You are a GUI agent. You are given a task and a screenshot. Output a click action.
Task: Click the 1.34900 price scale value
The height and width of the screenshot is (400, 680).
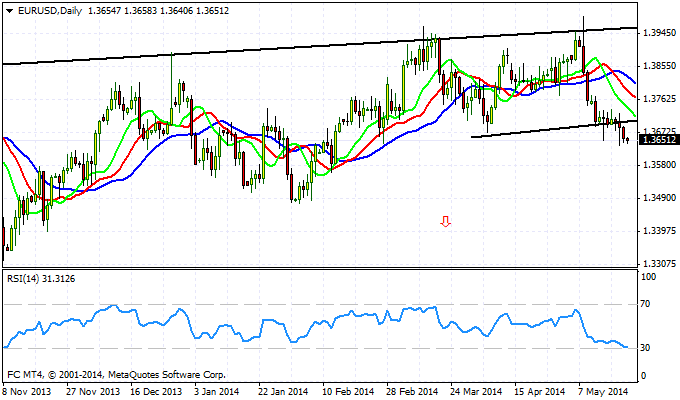click(x=660, y=198)
